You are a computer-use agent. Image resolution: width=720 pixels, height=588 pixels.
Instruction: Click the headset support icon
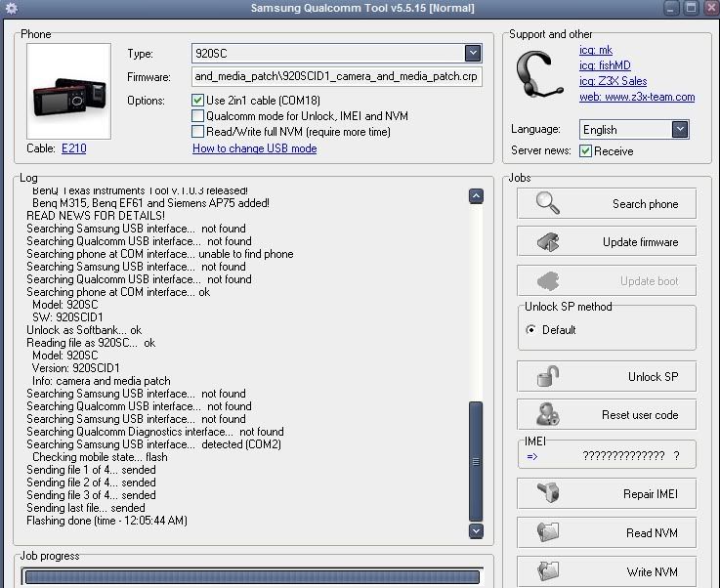point(539,74)
